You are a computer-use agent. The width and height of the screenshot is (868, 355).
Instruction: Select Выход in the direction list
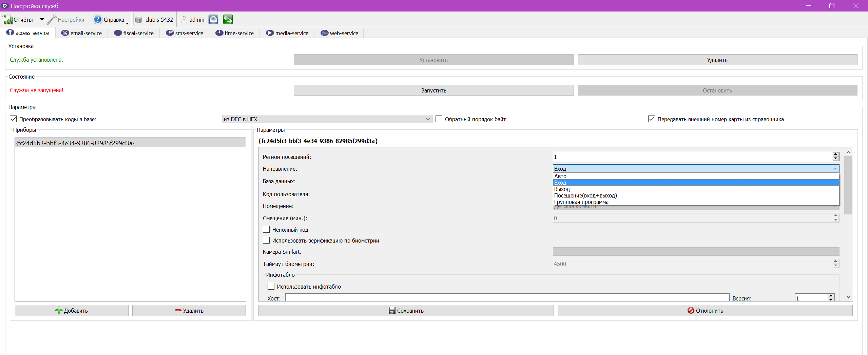[696, 189]
